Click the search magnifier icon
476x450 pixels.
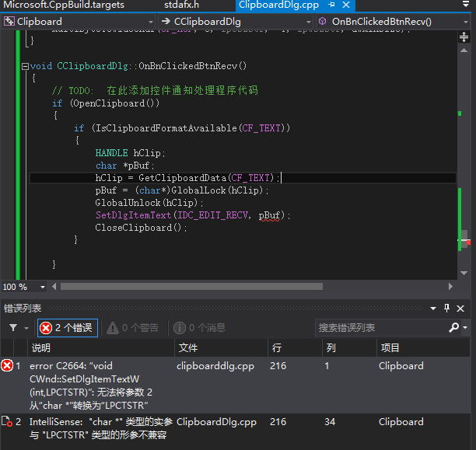(x=454, y=327)
